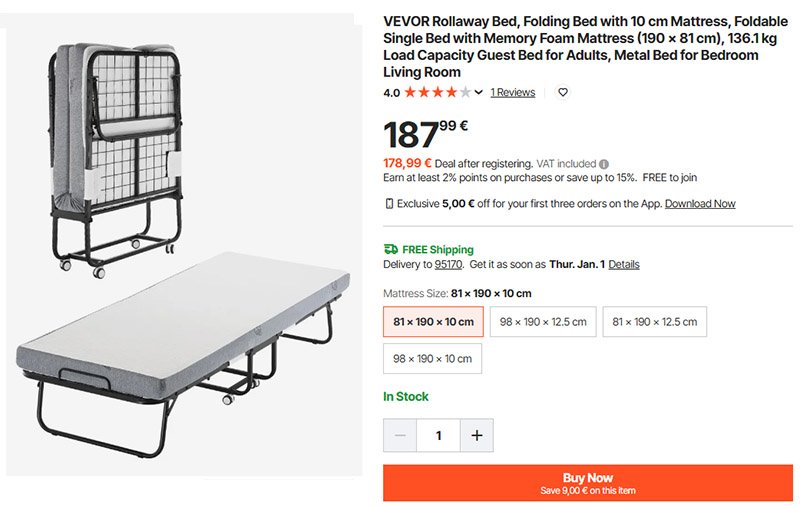The width and height of the screenshot is (800, 506).
Task: Select 81 × 190 × 10 cm size
Action: (433, 322)
